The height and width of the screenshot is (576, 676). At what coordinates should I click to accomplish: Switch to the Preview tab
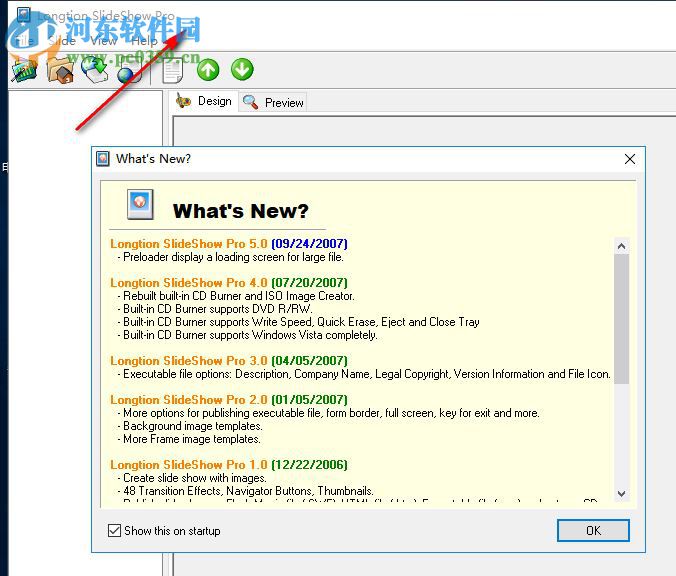point(273,103)
